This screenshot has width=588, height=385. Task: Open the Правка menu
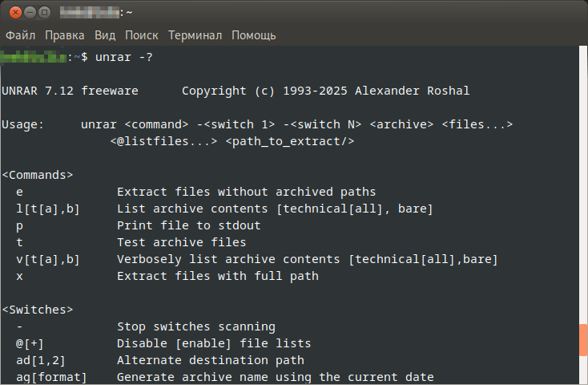coord(65,35)
